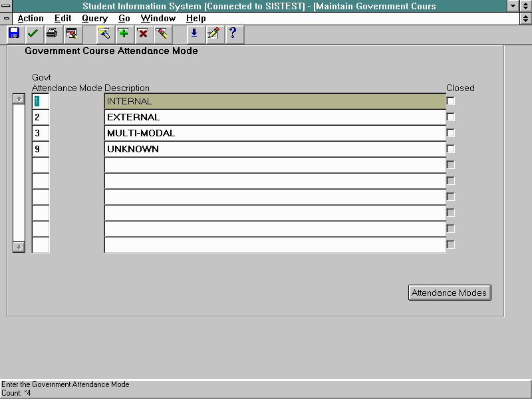Image resolution: width=532 pixels, height=399 pixels.
Task: Click the red X delete record icon
Action: (x=142, y=33)
